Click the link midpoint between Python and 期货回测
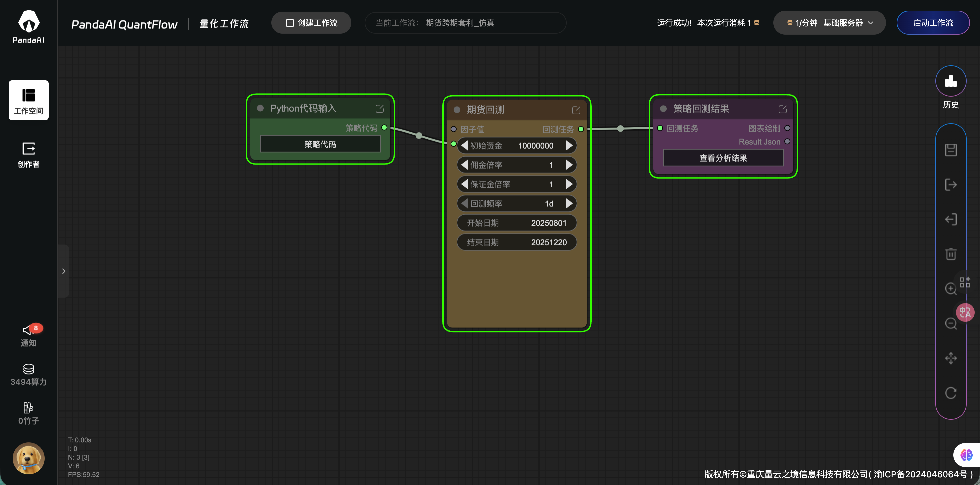This screenshot has width=980, height=485. point(419,136)
